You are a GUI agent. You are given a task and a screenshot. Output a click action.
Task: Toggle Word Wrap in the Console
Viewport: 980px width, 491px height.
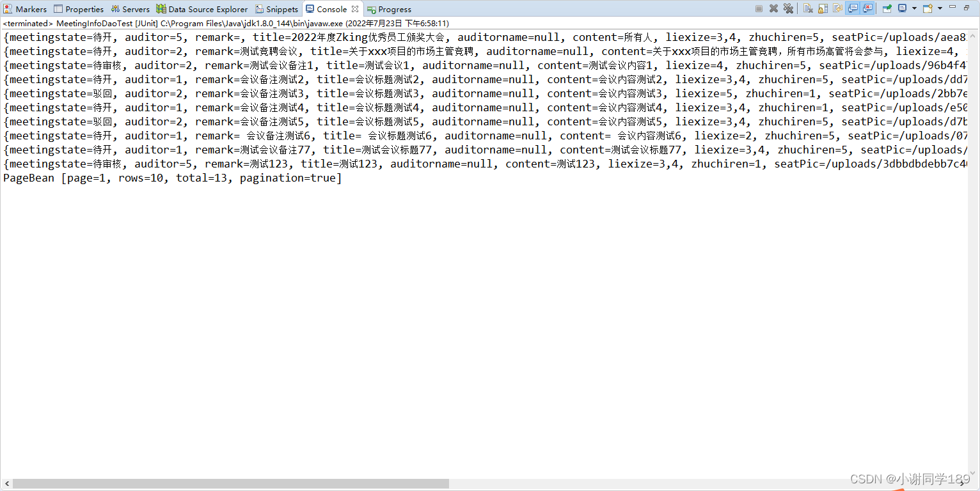(x=837, y=8)
